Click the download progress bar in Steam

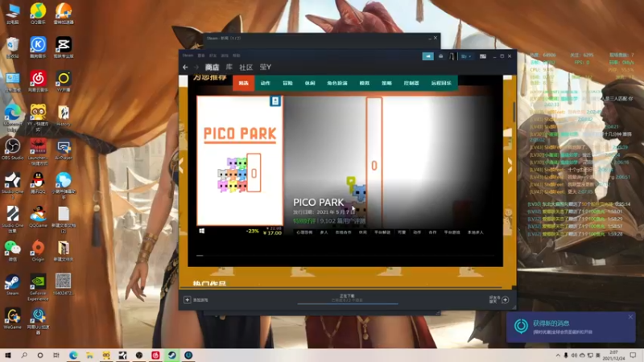(348, 304)
